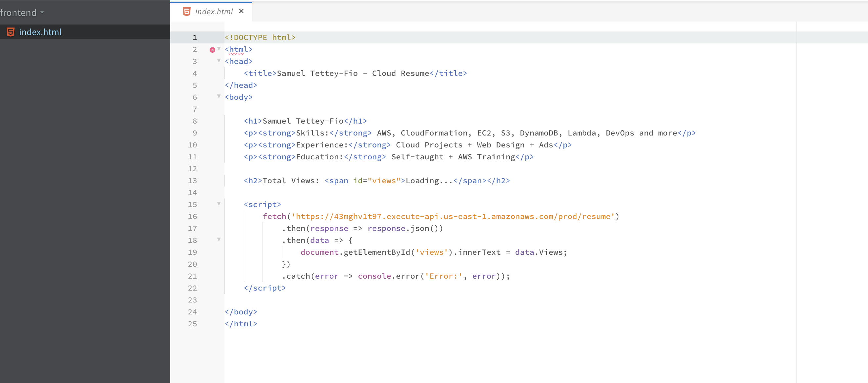Switch to the index.html editor tab
This screenshot has height=383, width=868.
(x=214, y=12)
